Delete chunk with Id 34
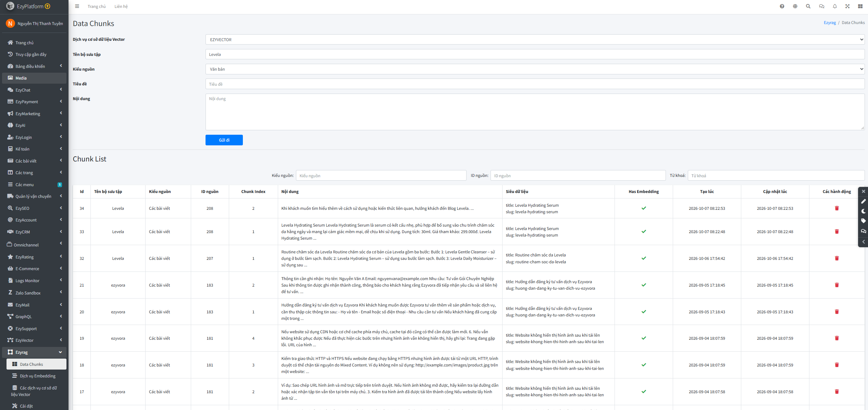The height and width of the screenshot is (410, 868). point(836,208)
